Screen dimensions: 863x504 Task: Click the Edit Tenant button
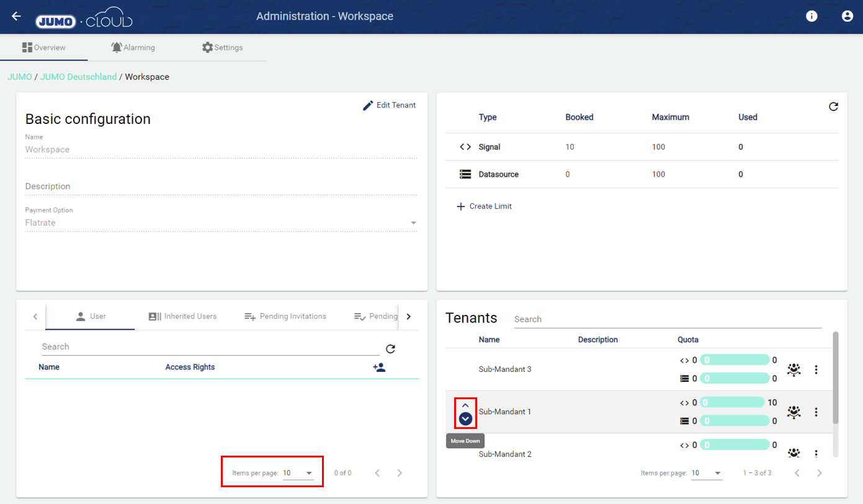389,105
